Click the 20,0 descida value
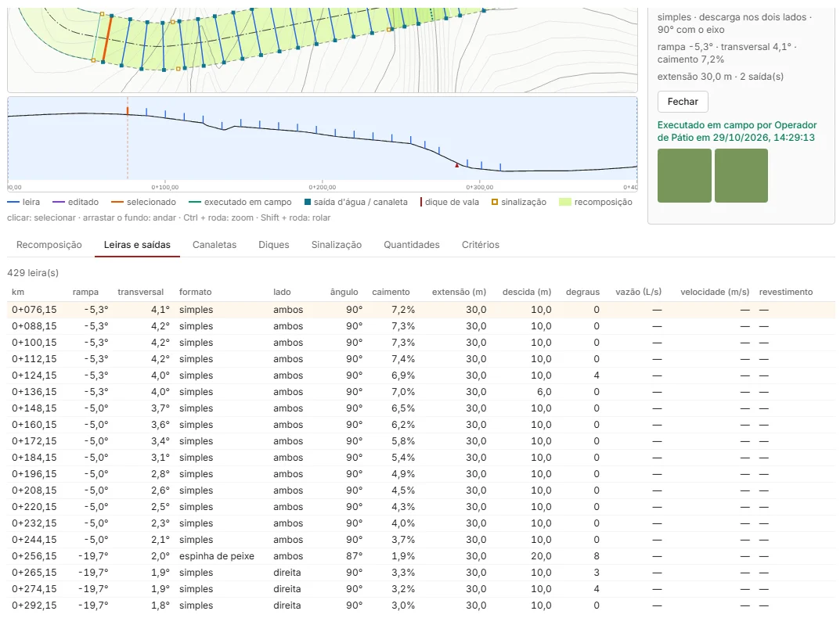Image resolution: width=840 pixels, height=618 pixels. tap(541, 556)
